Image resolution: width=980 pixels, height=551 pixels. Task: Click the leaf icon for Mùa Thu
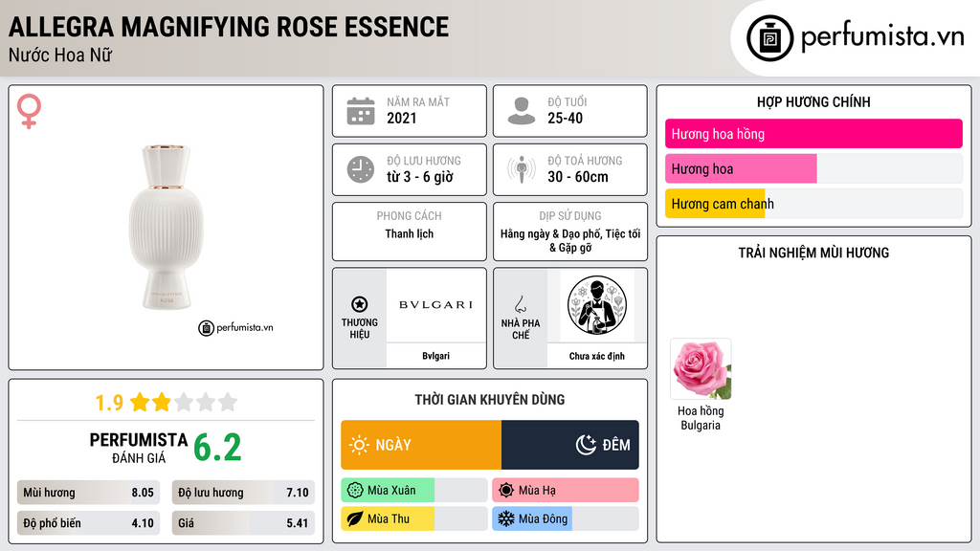tap(355, 518)
